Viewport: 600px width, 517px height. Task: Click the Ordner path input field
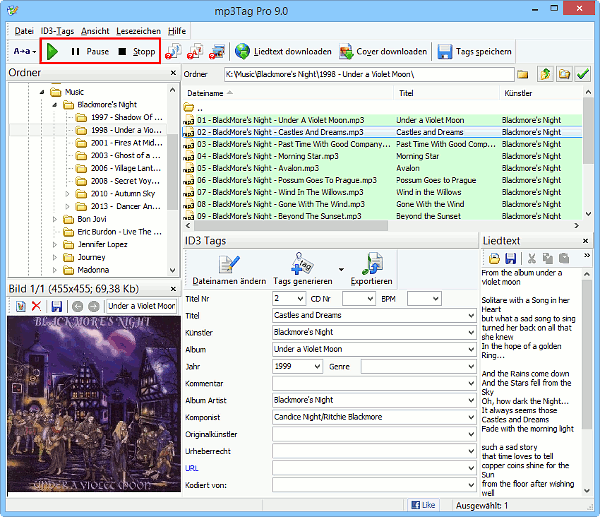tap(369, 74)
